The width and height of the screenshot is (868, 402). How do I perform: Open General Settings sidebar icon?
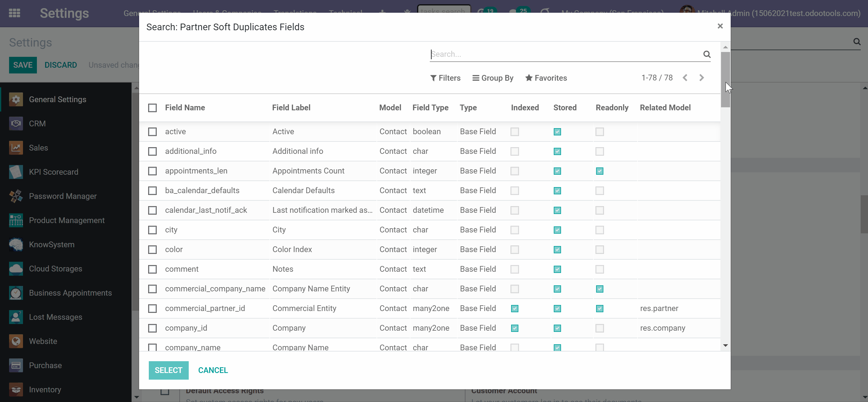click(x=16, y=99)
